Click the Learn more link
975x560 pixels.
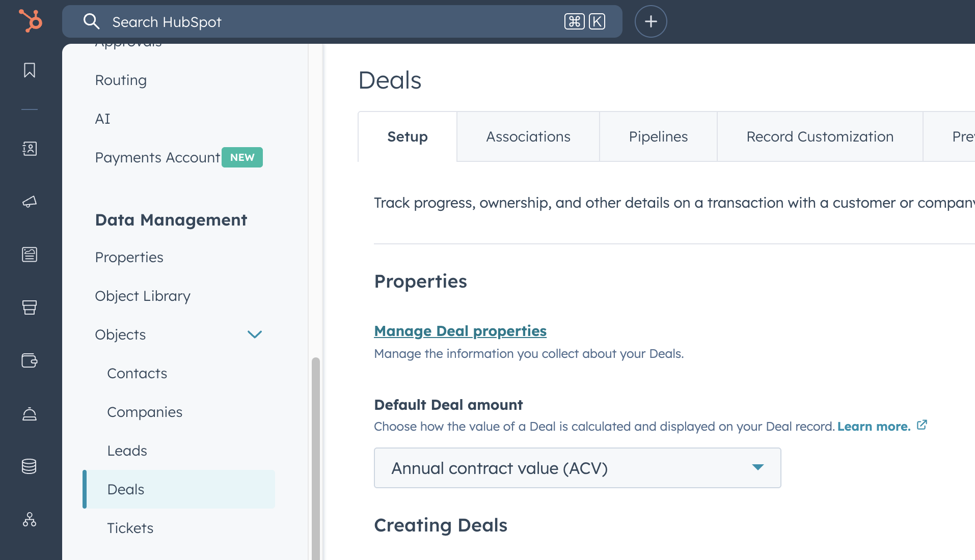tap(874, 426)
